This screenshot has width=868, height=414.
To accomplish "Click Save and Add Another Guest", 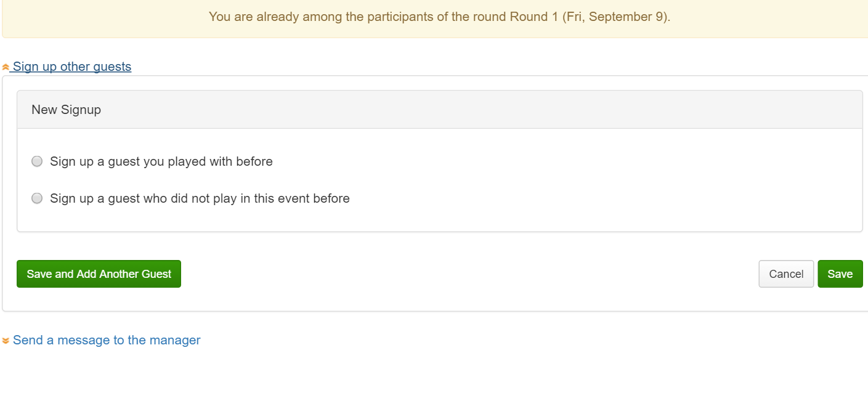I will [x=99, y=274].
